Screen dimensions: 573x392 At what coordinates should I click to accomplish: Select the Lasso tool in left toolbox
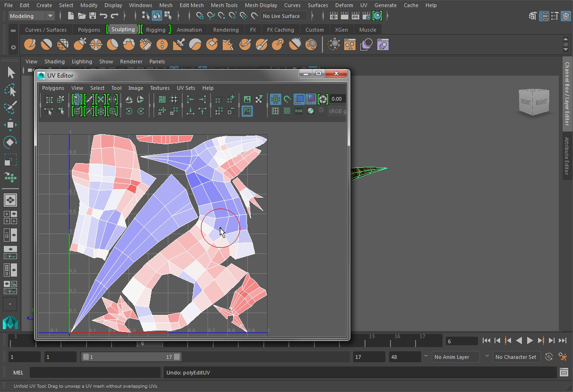(x=10, y=90)
